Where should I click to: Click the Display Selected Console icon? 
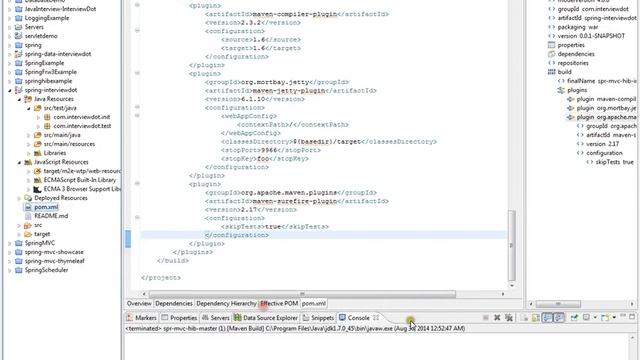587,318
